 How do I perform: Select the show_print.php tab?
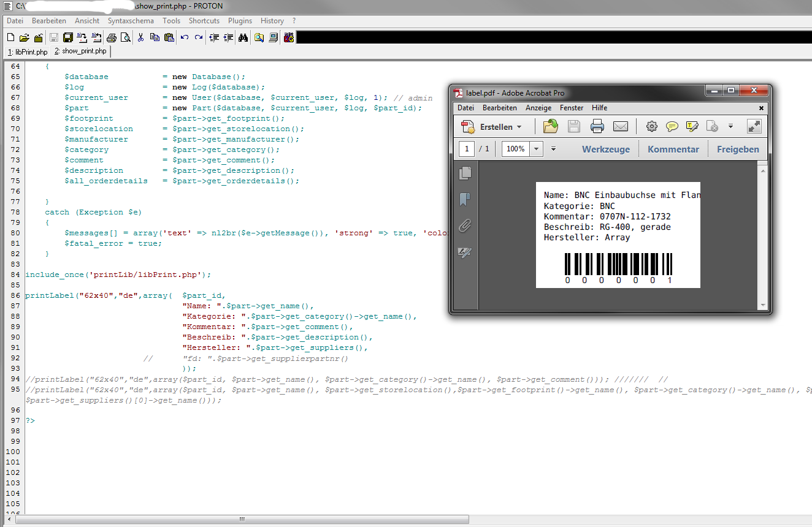80,51
